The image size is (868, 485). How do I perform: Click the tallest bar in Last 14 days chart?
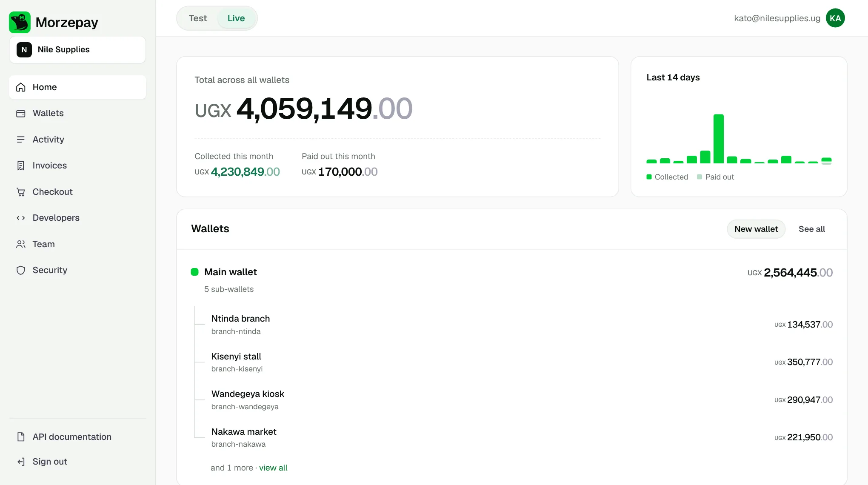[718, 139]
